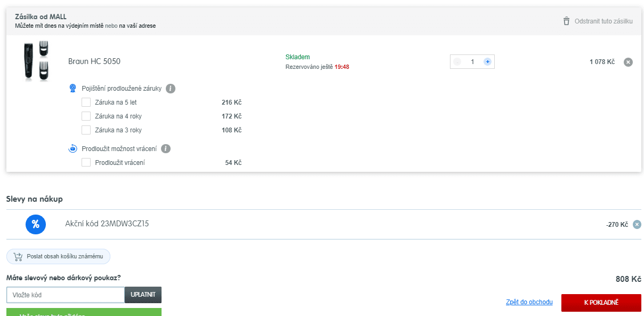Open the Braun HC 5050 product name
The height and width of the screenshot is (316, 644).
[x=94, y=61]
